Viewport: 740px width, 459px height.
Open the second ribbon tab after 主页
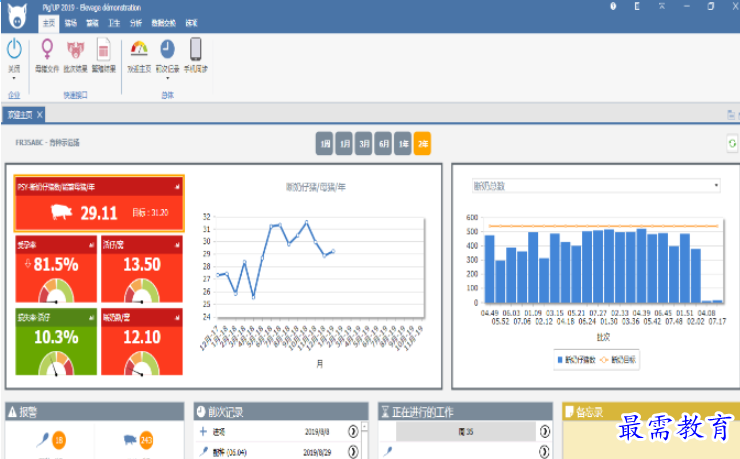point(71,23)
